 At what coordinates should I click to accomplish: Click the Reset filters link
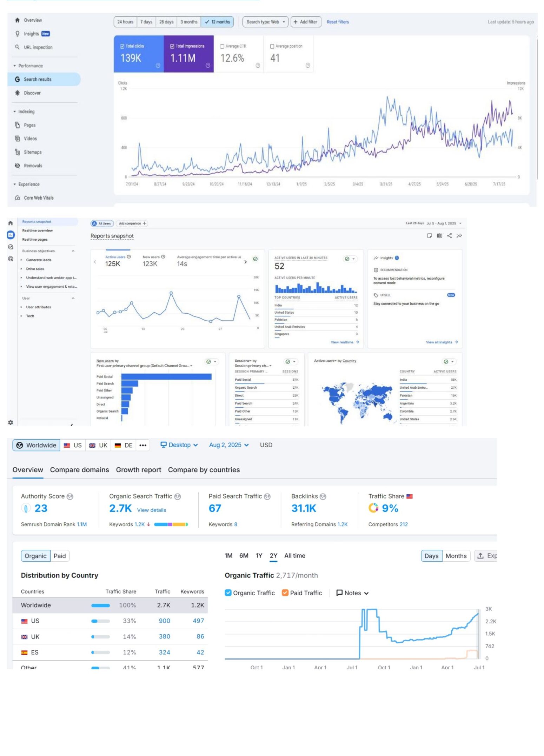tap(338, 22)
